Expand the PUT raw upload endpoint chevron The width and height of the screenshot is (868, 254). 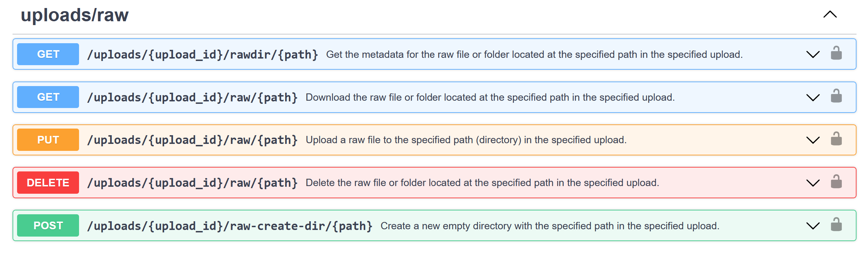(813, 140)
